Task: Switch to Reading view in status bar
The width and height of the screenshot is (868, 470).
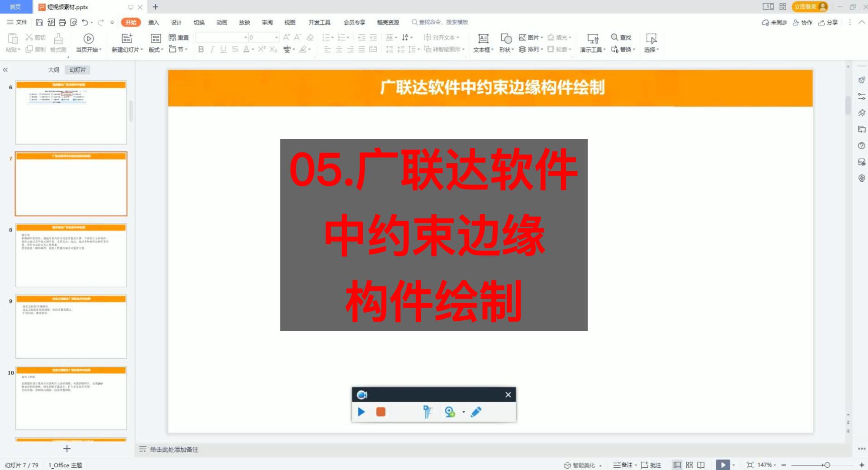Action: pyautogui.click(x=701, y=465)
